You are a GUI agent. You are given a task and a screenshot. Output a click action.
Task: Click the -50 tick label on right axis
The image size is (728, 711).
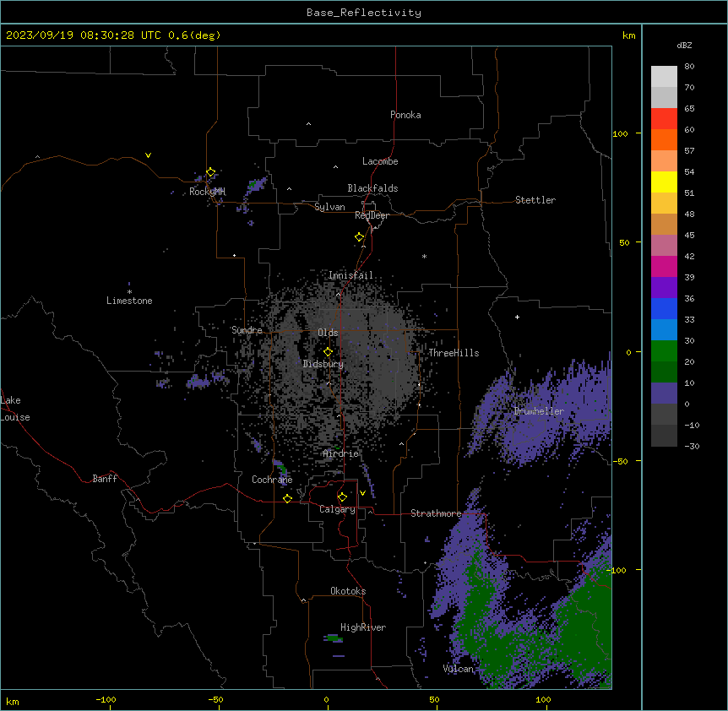point(620,461)
